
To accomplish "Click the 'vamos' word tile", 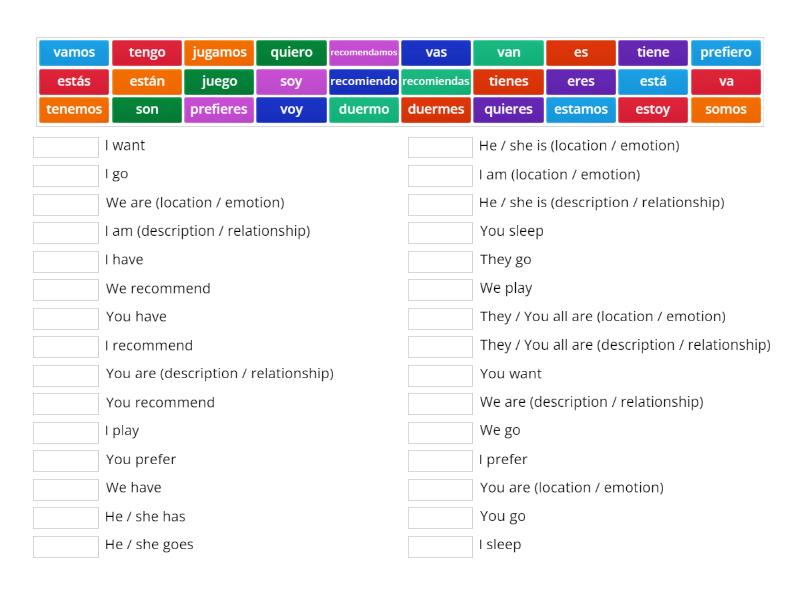I will pos(74,53).
